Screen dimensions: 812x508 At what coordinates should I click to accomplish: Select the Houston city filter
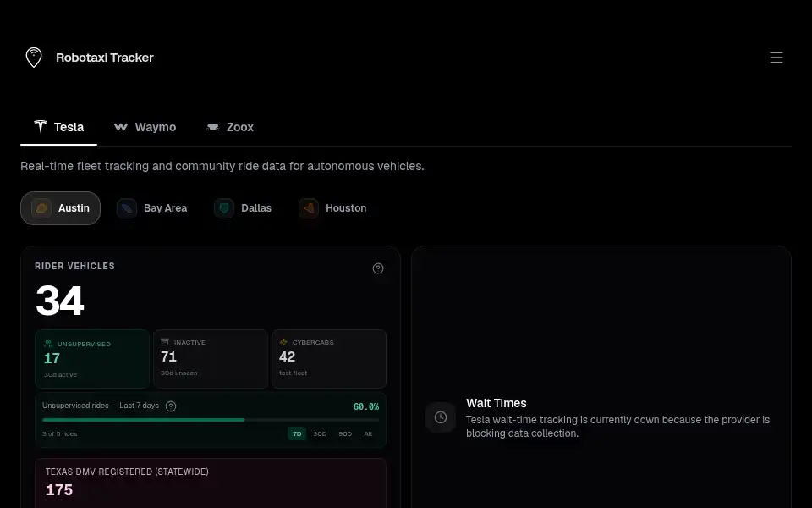tap(332, 208)
